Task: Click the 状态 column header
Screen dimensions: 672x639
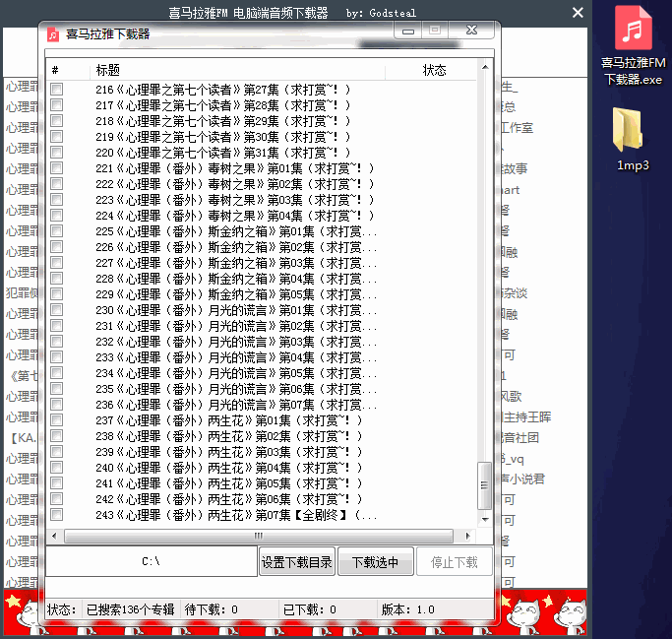Action: (x=434, y=71)
